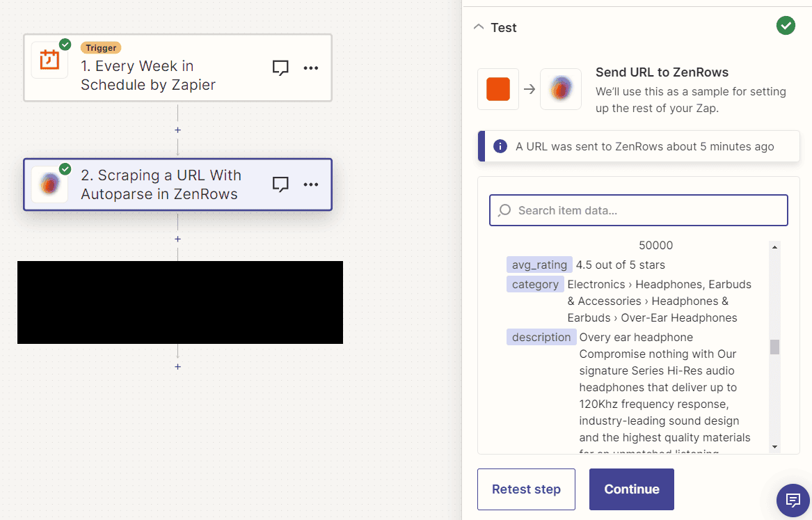Click ZenRows logo icon in Test panel
Viewport: 812px width, 520px height.
point(561,89)
